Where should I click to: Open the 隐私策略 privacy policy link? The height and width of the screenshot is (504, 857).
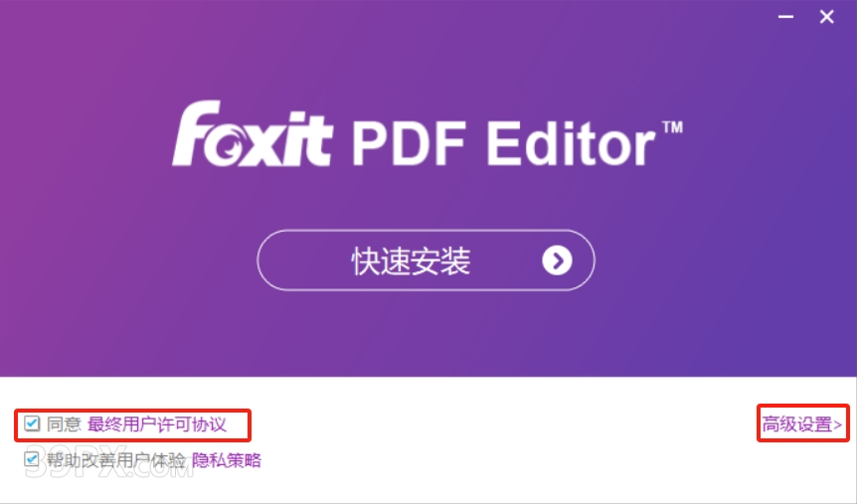[227, 460]
